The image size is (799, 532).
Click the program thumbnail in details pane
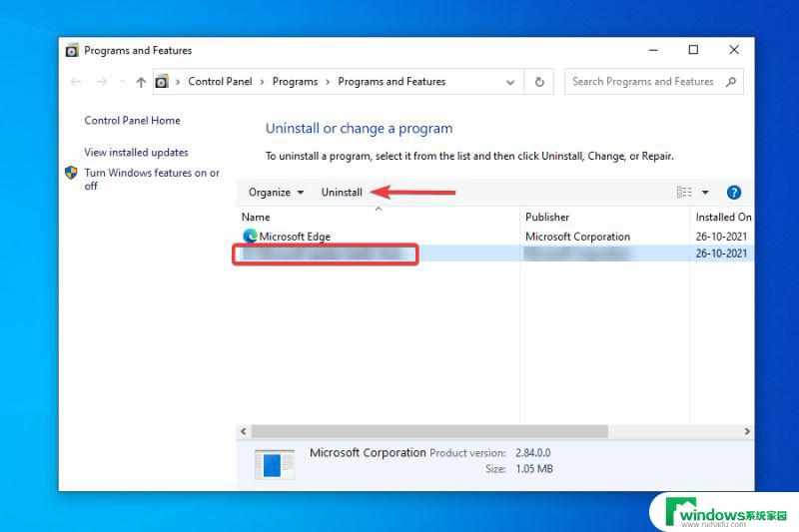pyautogui.click(x=275, y=464)
